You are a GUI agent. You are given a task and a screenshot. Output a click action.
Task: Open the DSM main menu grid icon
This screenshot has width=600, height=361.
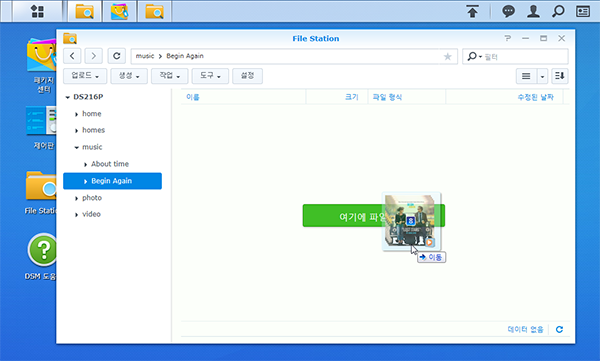pyautogui.click(x=37, y=11)
